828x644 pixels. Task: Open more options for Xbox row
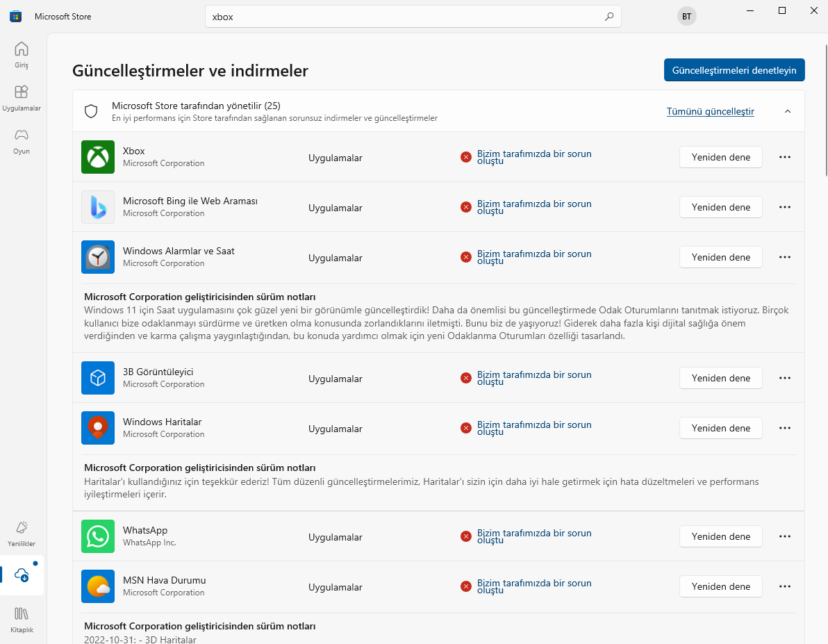[x=785, y=157]
